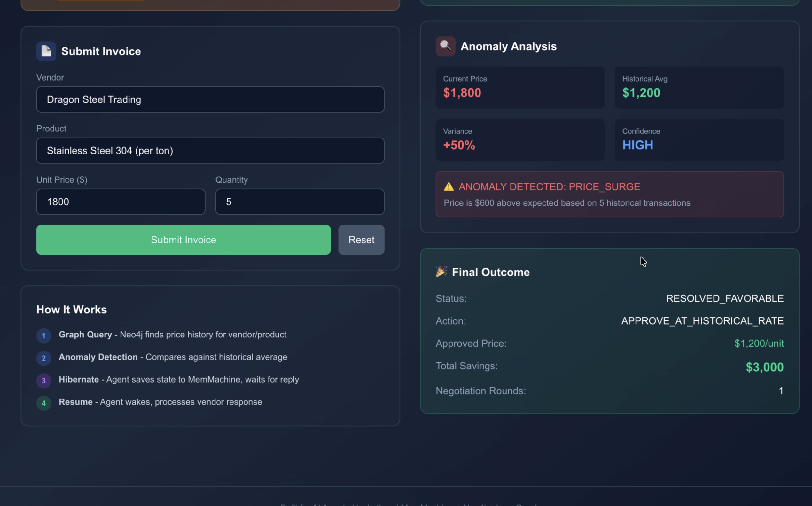Focus the Vendor field with Dragon Steel Trading

pyautogui.click(x=210, y=99)
